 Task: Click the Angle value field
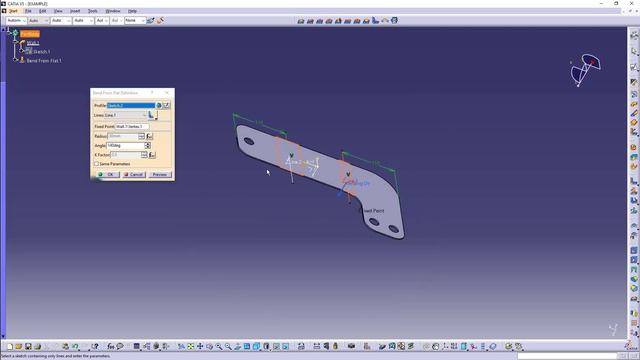pos(125,145)
